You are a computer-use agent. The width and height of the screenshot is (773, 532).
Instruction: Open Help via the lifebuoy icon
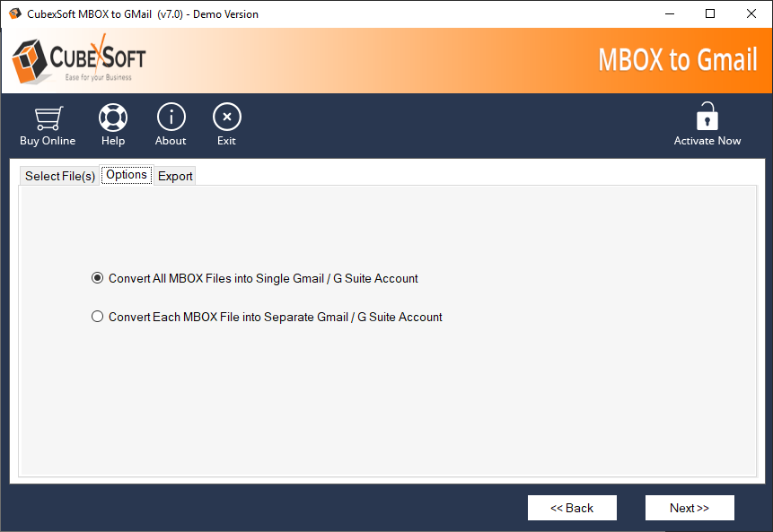click(113, 118)
